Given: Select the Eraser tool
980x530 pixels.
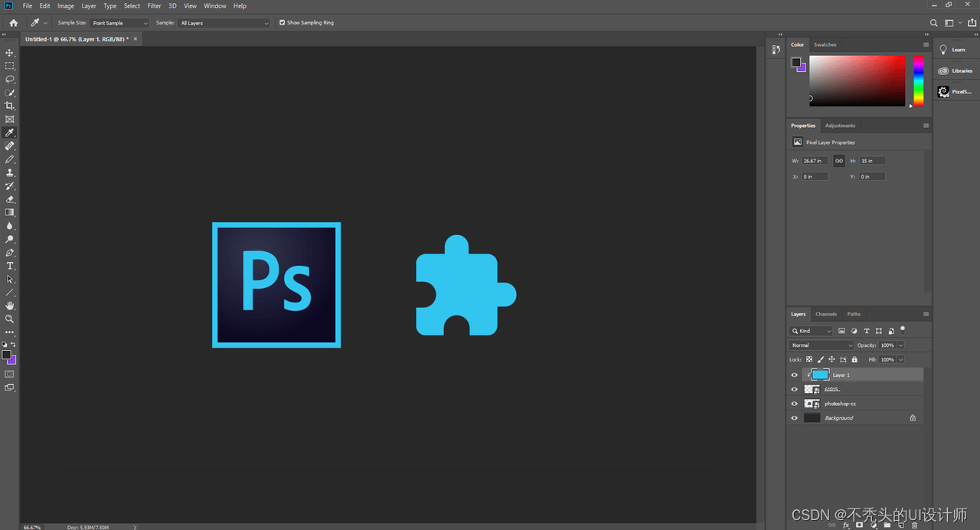Looking at the screenshot, I should (x=10, y=199).
